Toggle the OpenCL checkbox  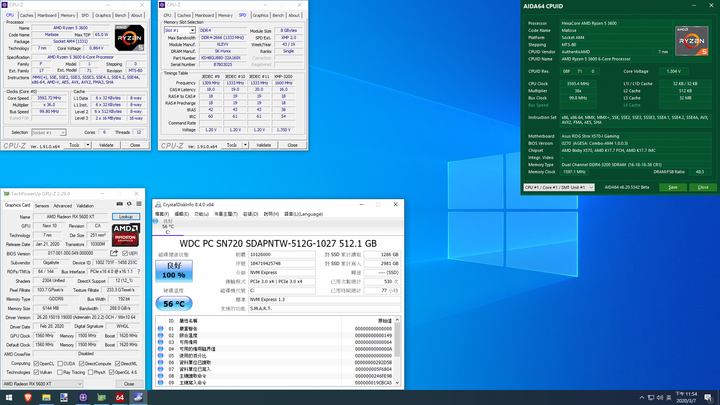tap(36, 364)
